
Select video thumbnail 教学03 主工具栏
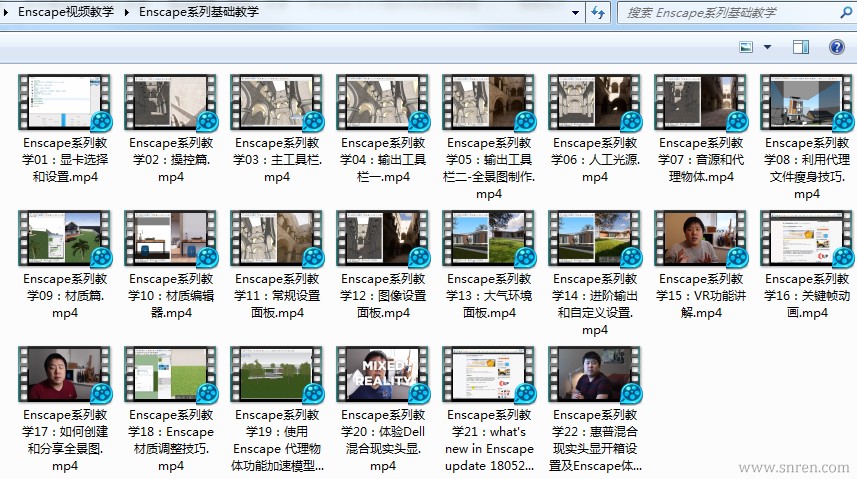[x=277, y=103]
